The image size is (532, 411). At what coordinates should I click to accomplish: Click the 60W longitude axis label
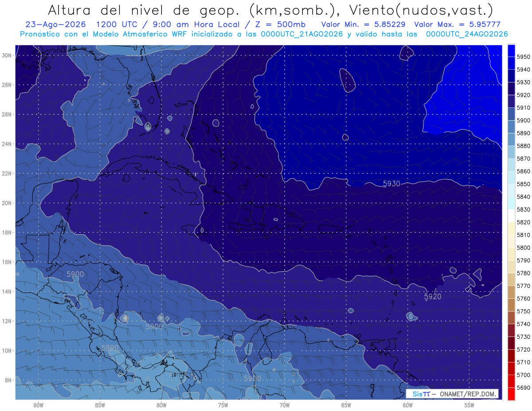click(x=408, y=405)
